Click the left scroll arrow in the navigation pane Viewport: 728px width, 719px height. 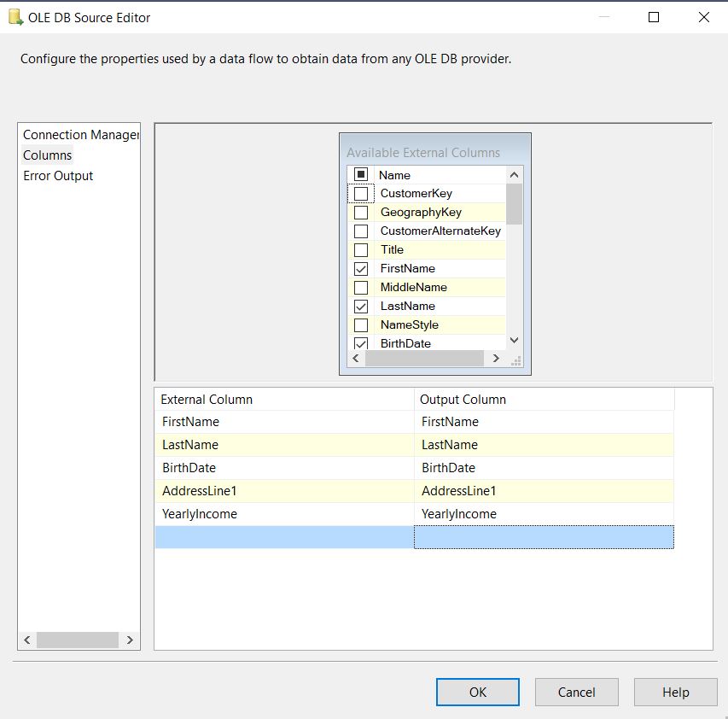click(27, 640)
